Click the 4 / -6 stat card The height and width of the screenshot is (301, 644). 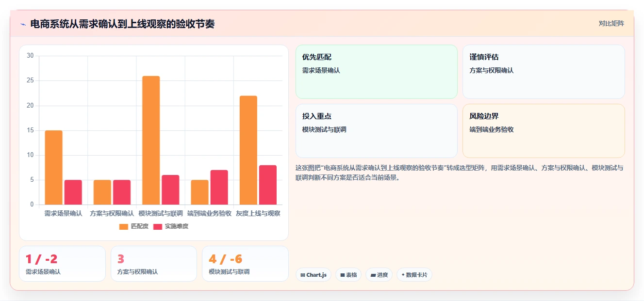pos(245,264)
